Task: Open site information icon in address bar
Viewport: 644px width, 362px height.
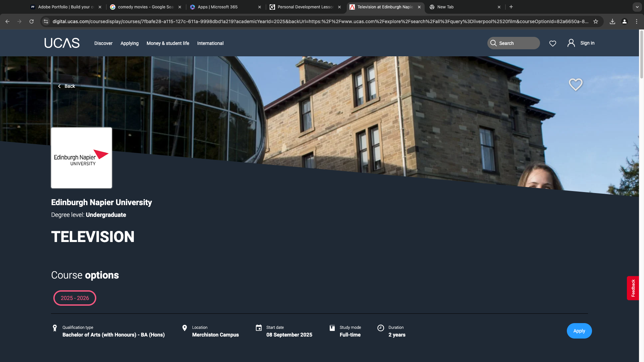Action: pos(46,21)
